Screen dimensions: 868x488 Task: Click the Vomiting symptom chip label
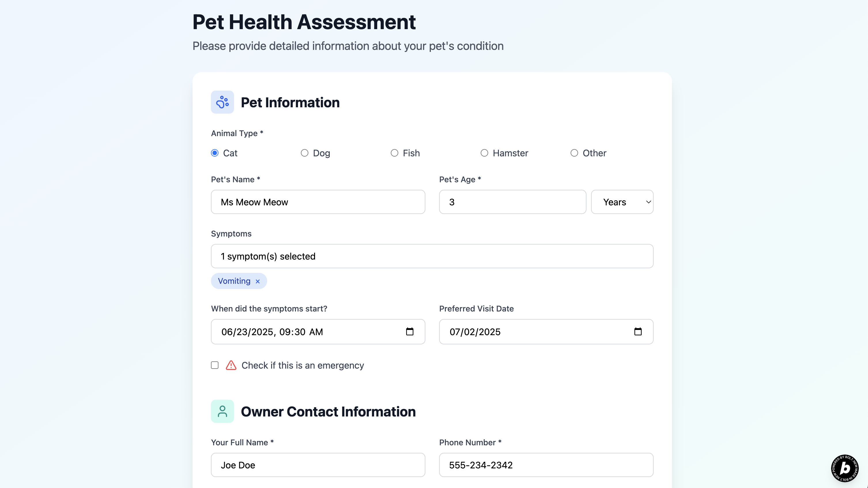coord(234,281)
